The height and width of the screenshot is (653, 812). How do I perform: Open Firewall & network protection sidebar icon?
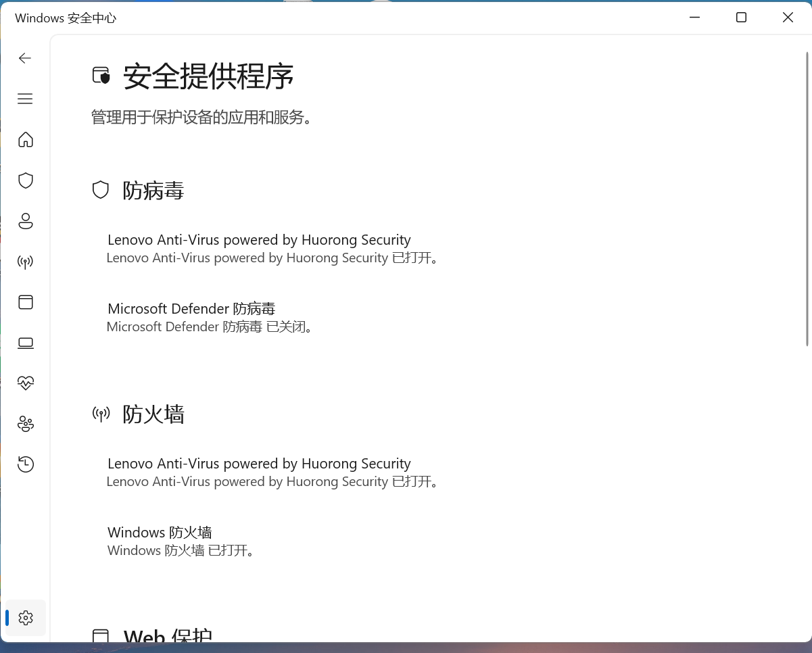tap(26, 262)
